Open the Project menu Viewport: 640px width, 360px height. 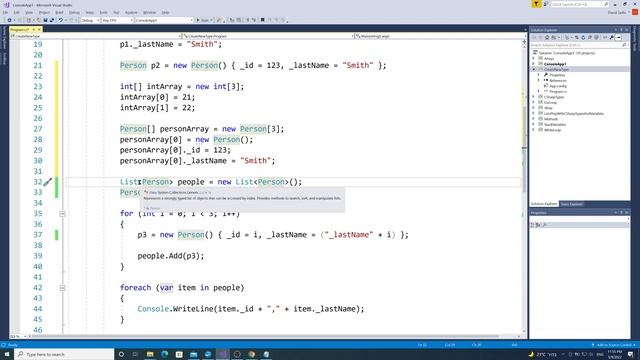pos(44,13)
